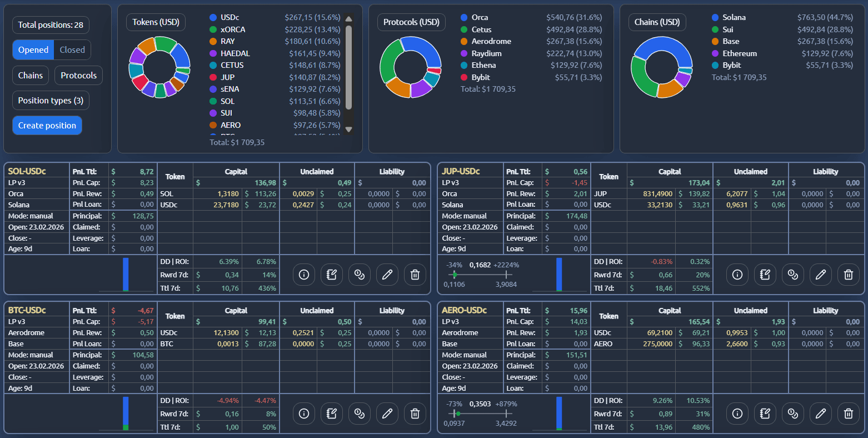Click CETUS in the Tokens legend
This screenshot has width=868, height=438.
pyautogui.click(x=232, y=66)
